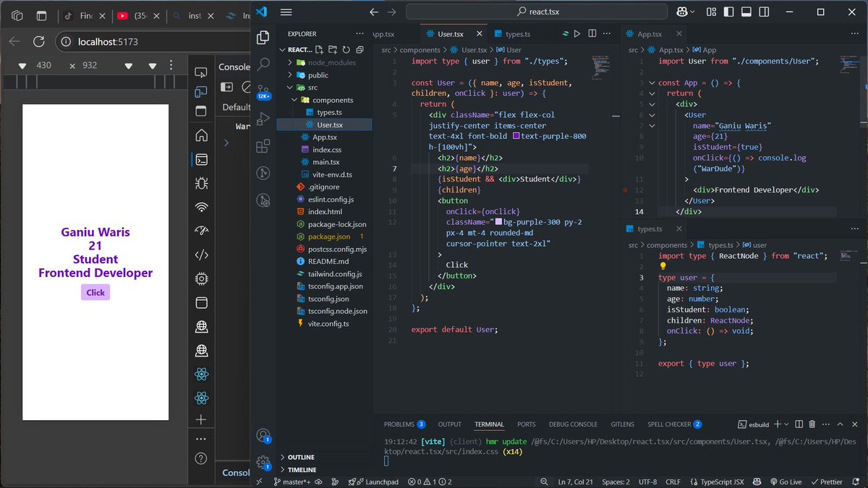The width and height of the screenshot is (868, 488).
Task: Open DevTools Performance gauge icon
Action: point(201,231)
